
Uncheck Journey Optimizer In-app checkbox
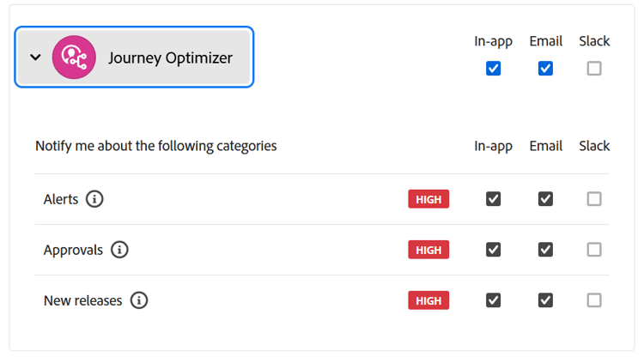[493, 69]
